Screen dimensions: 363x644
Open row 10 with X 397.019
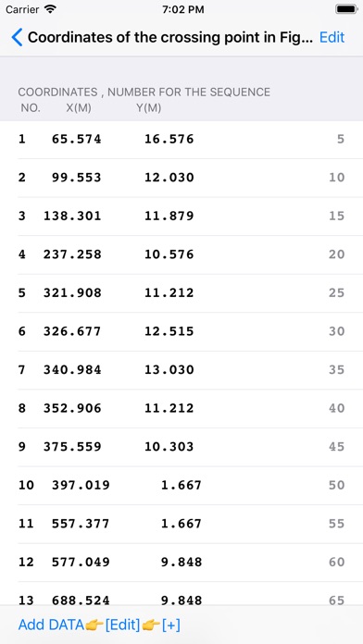pyautogui.click(x=181, y=486)
